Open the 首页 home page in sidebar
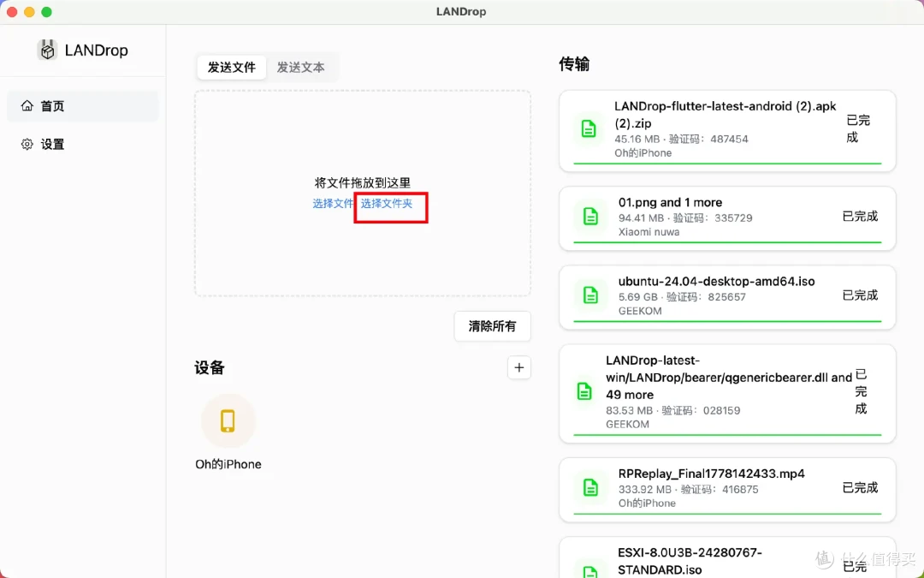Screen dimensions: 924x578 [x=82, y=106]
